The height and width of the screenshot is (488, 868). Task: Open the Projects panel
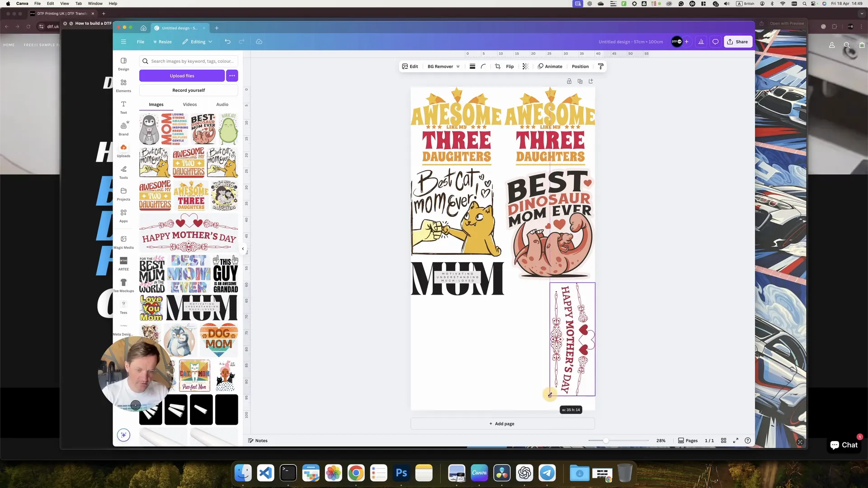point(123,194)
